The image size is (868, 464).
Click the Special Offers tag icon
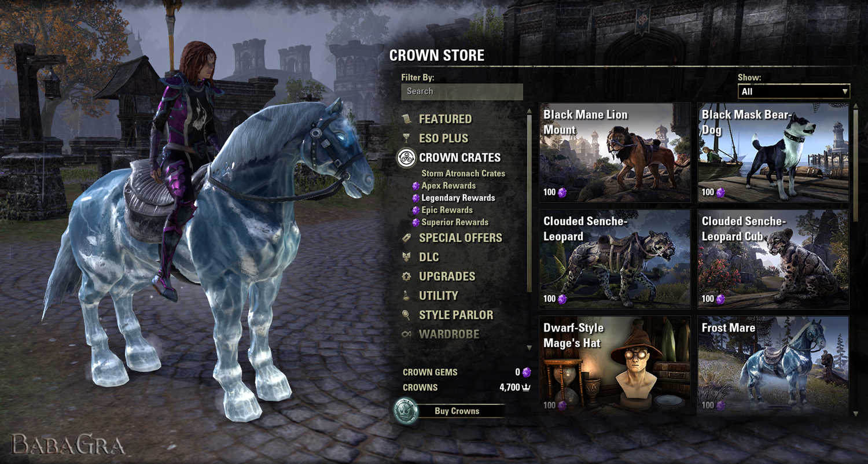point(407,238)
